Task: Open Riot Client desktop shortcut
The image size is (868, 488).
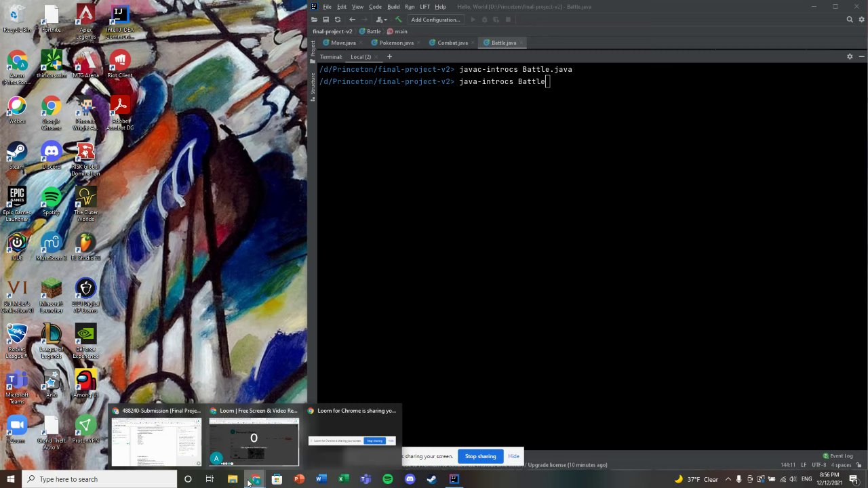Action: pos(120,65)
